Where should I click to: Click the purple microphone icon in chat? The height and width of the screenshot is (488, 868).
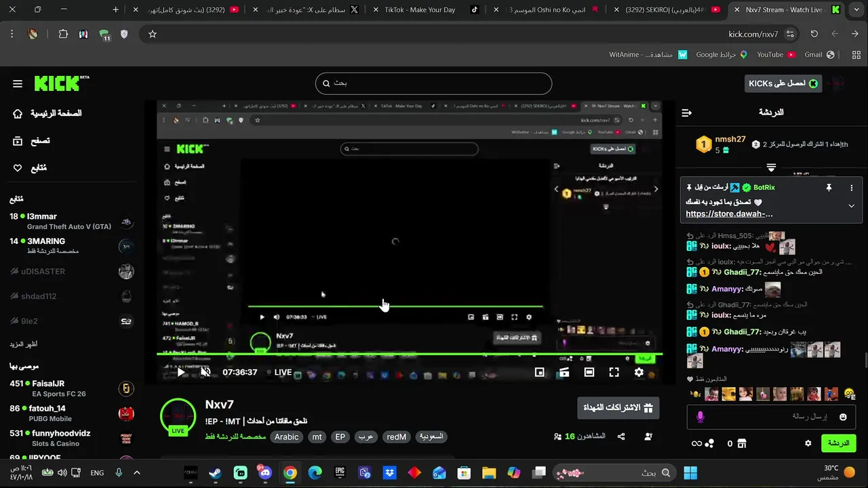click(701, 417)
